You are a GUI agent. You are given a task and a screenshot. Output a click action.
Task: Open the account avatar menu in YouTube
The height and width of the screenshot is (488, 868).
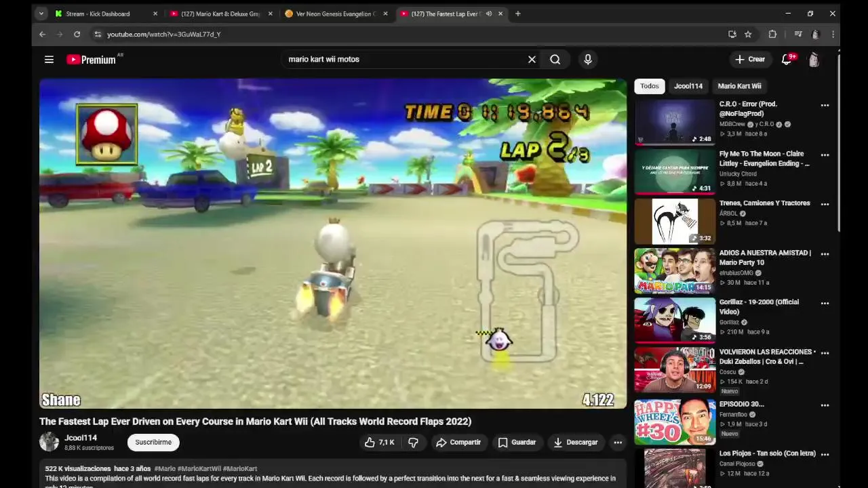[814, 60]
